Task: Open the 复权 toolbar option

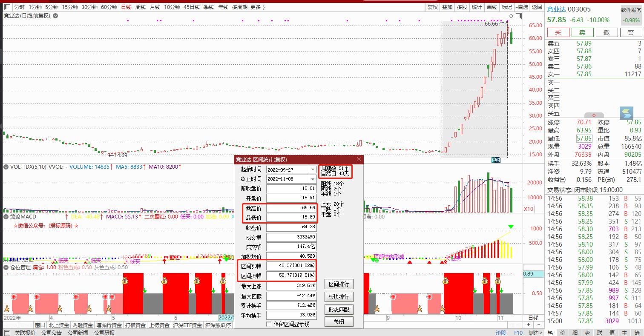Action: (433, 7)
